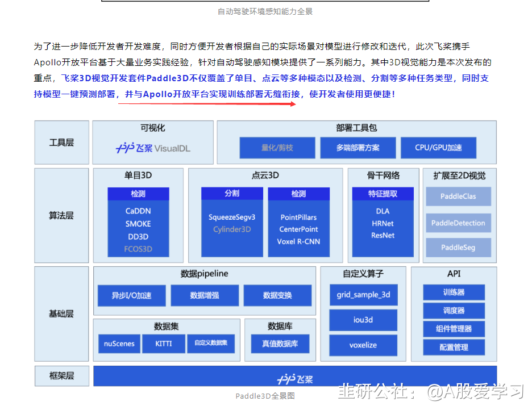The width and height of the screenshot is (532, 410).
Task: Click the PaddleSeg block
Action: click(458, 248)
